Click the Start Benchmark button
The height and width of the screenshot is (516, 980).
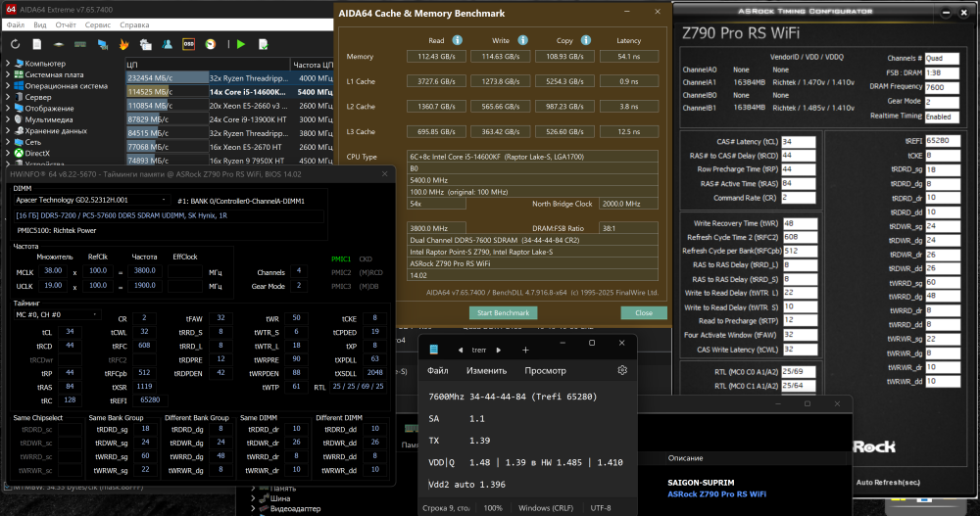(x=505, y=312)
